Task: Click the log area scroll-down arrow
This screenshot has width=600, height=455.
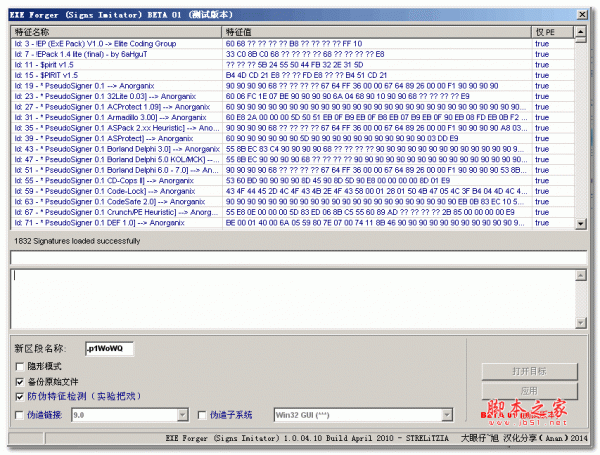Action: 580,323
